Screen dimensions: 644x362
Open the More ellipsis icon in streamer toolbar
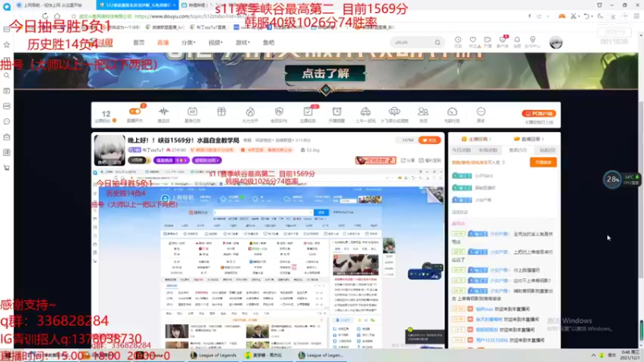(x=481, y=111)
